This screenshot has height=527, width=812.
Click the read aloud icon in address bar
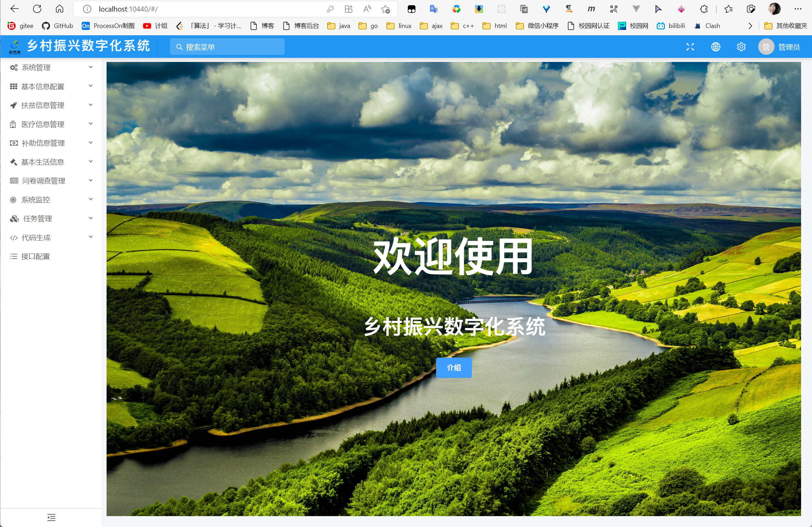(367, 9)
